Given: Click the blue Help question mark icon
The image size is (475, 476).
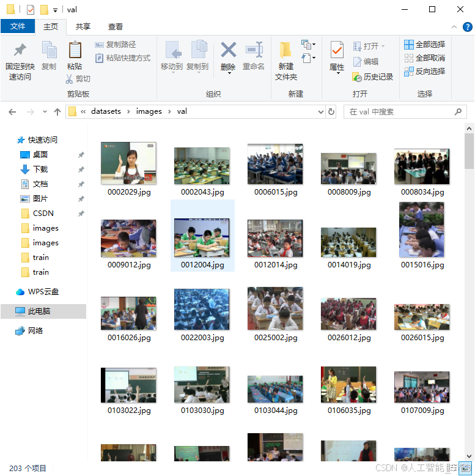Looking at the screenshot, I should [467, 27].
